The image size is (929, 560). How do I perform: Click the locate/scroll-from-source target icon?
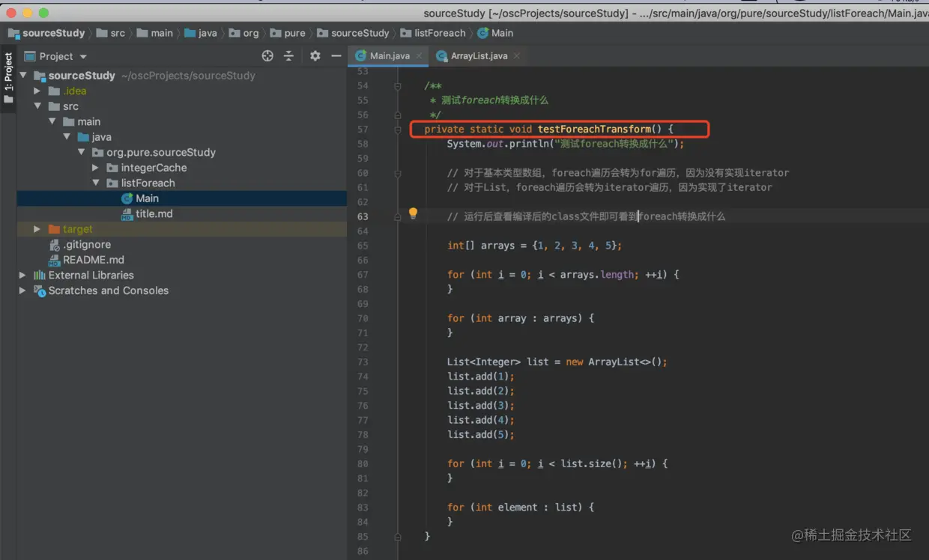267,56
